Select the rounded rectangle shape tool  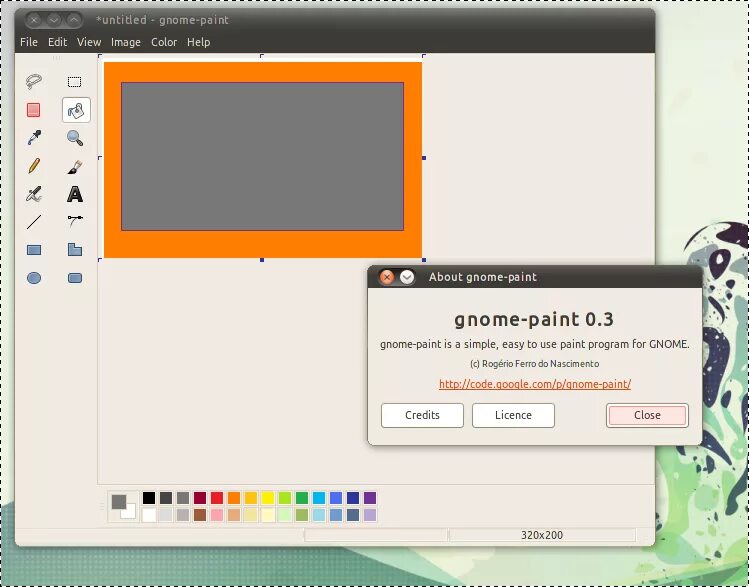[x=75, y=278]
